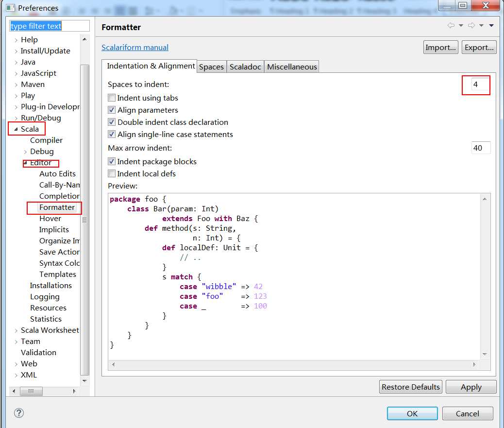This screenshot has height=428, width=504.
Task: Click preview horizontal scrollbar left arrow
Action: pos(113,364)
